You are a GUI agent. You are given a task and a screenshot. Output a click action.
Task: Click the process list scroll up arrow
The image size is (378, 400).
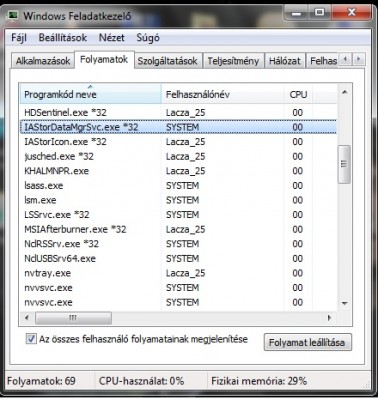[345, 92]
